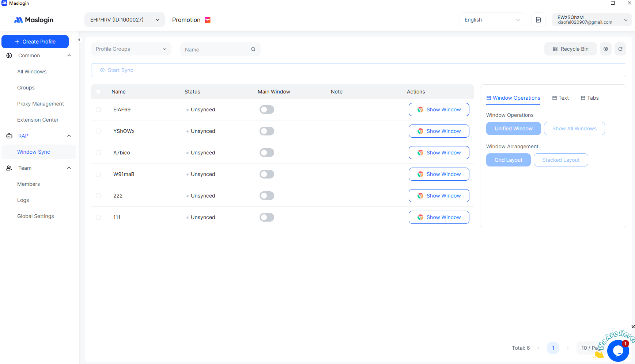Viewport: 635px width, 364px height.
Task: Click the settings gear icon near Recycle Bin
Action: [606, 49]
